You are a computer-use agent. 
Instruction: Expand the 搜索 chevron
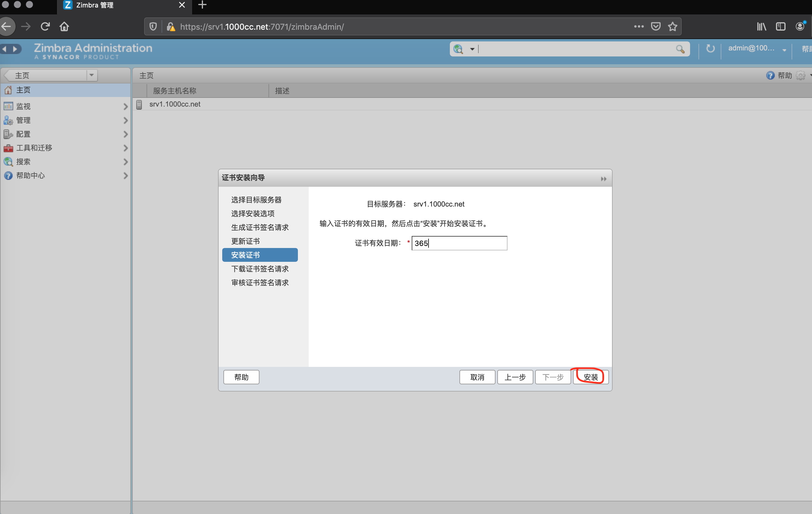(126, 162)
